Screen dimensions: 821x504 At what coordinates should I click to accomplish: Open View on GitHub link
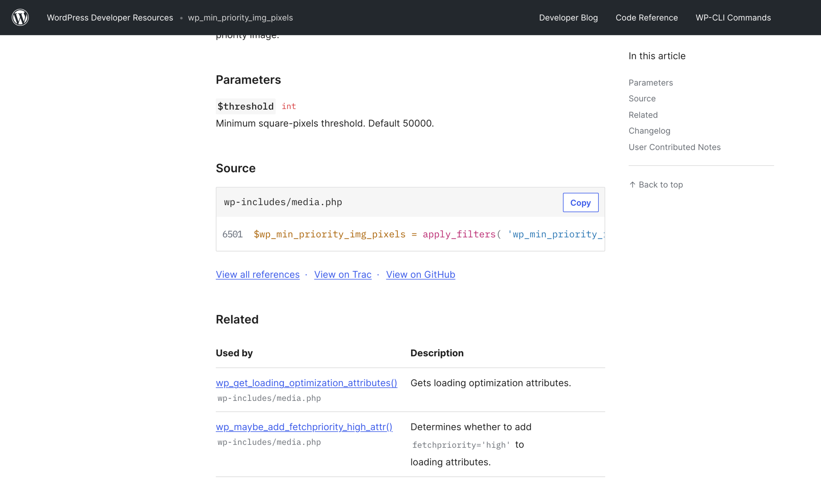[420, 274]
